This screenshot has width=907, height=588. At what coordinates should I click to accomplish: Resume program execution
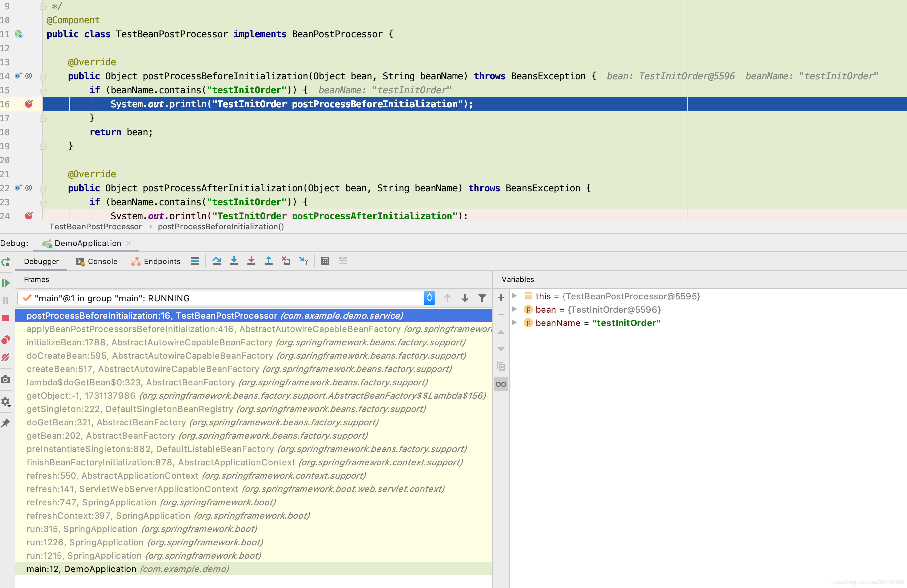click(x=6, y=283)
